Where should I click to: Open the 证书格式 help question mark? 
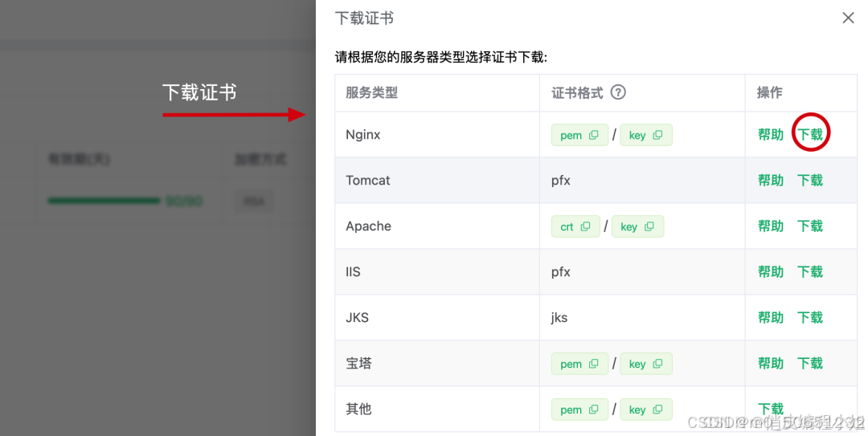[x=618, y=92]
